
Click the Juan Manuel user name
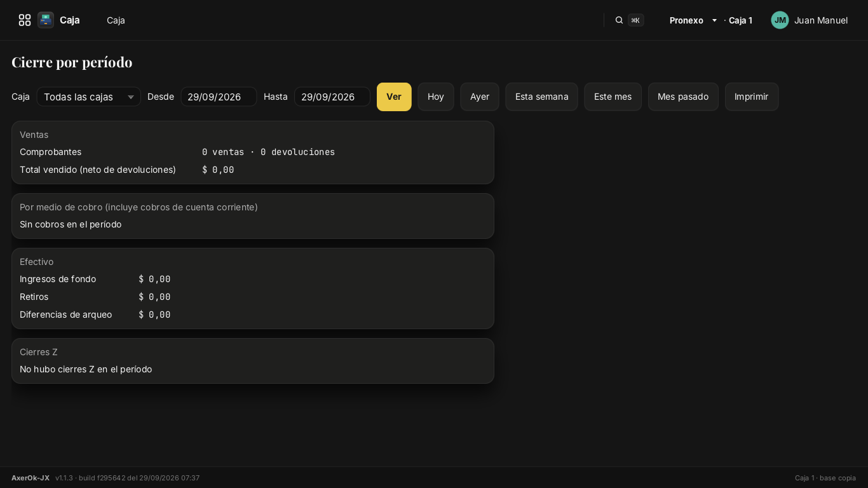(x=821, y=20)
